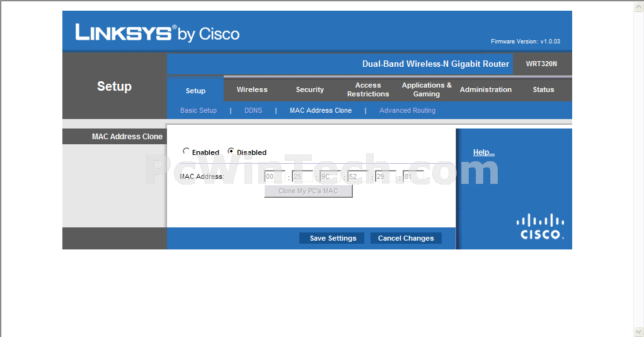The image size is (644, 337).
Task: Open the Setup main tab
Action: tap(195, 91)
